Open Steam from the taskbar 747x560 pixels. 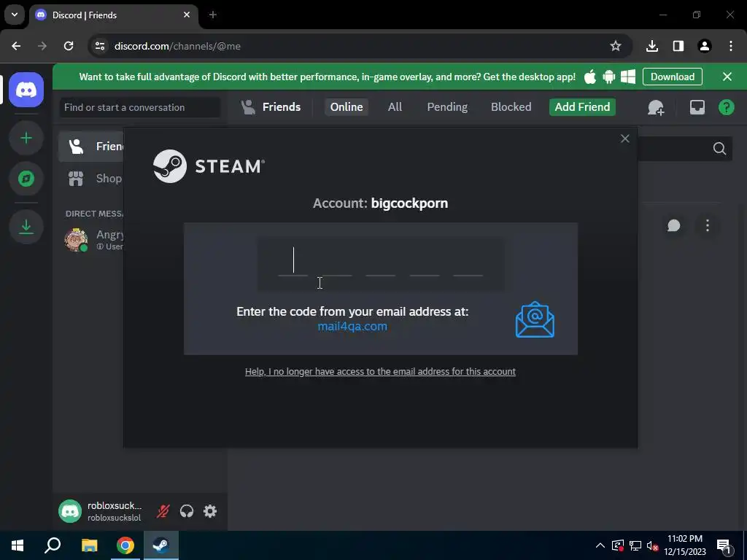[161, 545]
